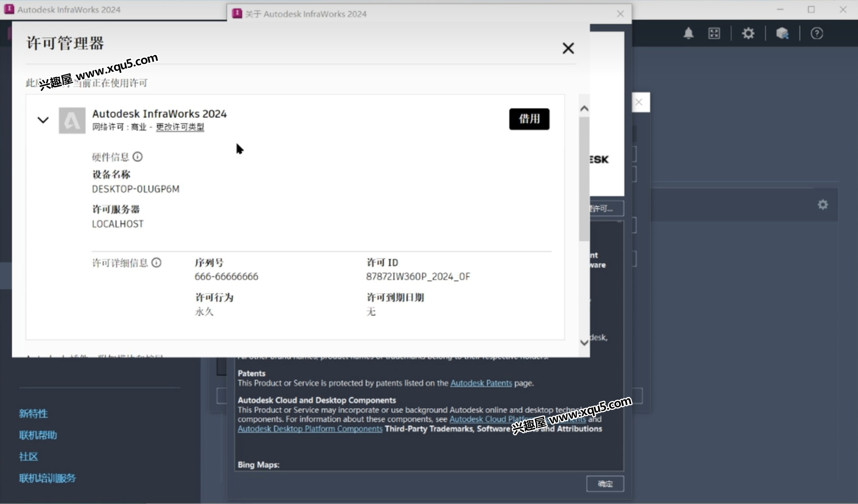Open the 社区 link in sidebar
This screenshot has height=504, width=858.
click(28, 457)
